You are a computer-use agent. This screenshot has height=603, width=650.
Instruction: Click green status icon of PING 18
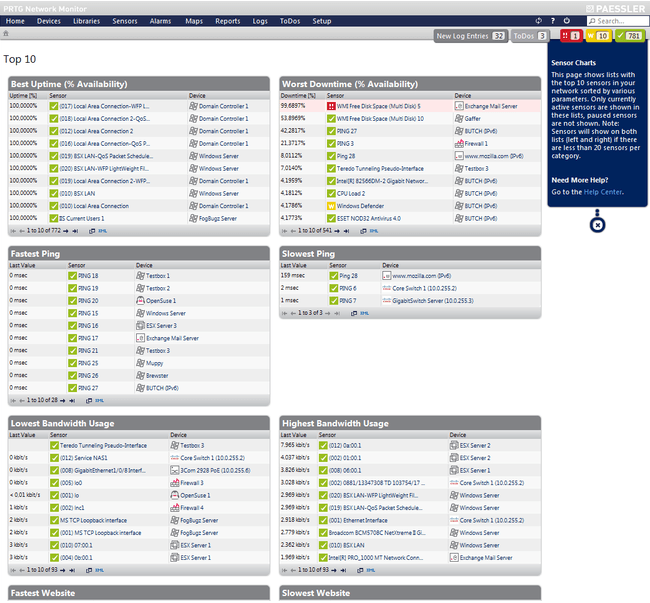73,276
